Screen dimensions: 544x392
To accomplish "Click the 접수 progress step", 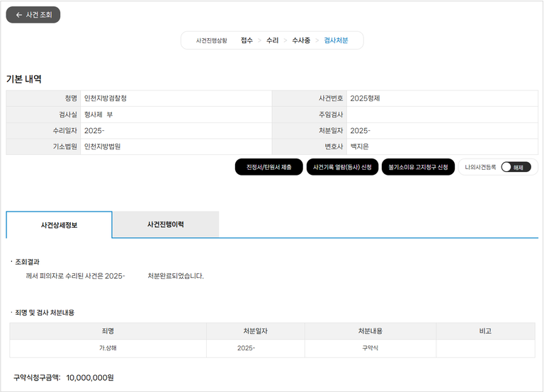I will coord(246,41).
